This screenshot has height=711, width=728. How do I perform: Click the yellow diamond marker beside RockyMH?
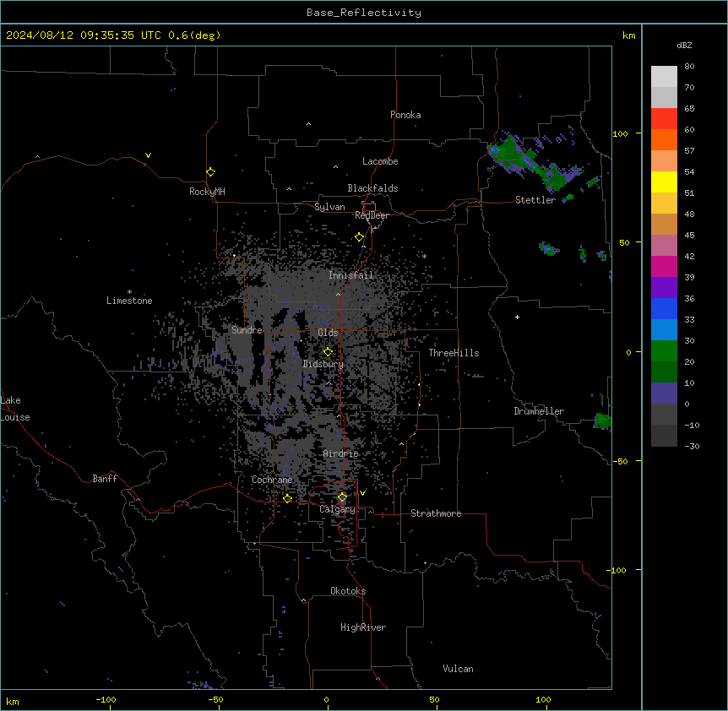[x=211, y=172]
